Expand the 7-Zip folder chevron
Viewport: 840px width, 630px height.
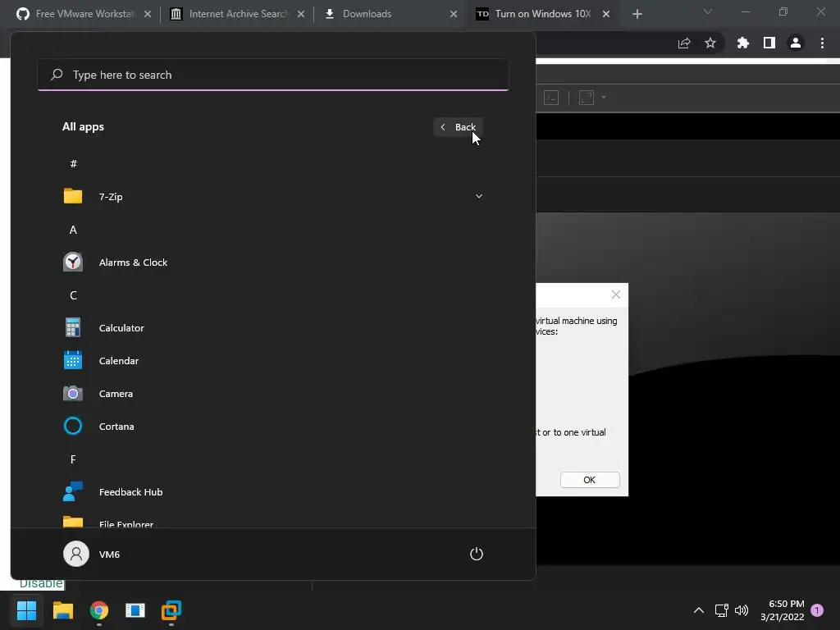pos(479,197)
